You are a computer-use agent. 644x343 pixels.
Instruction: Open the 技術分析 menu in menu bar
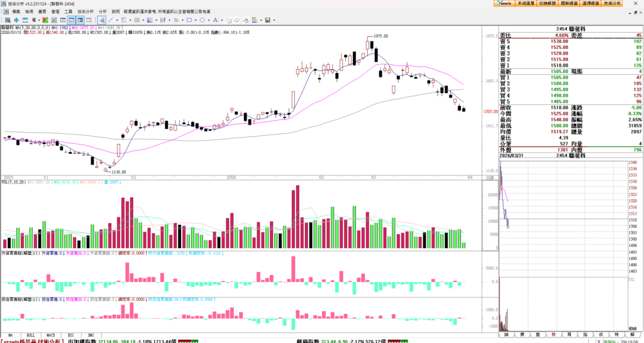pos(86,11)
